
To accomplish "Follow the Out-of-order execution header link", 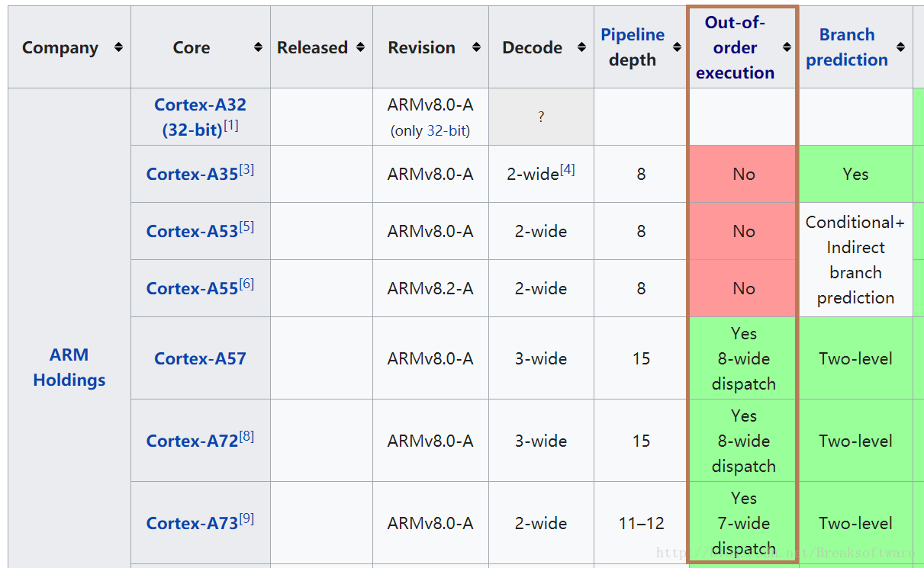I will (x=735, y=47).
